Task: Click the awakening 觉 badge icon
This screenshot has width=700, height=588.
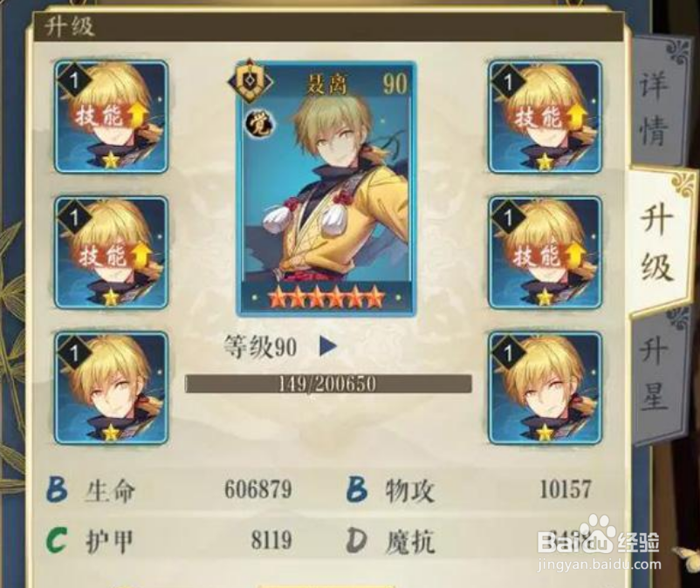Action: [x=260, y=125]
